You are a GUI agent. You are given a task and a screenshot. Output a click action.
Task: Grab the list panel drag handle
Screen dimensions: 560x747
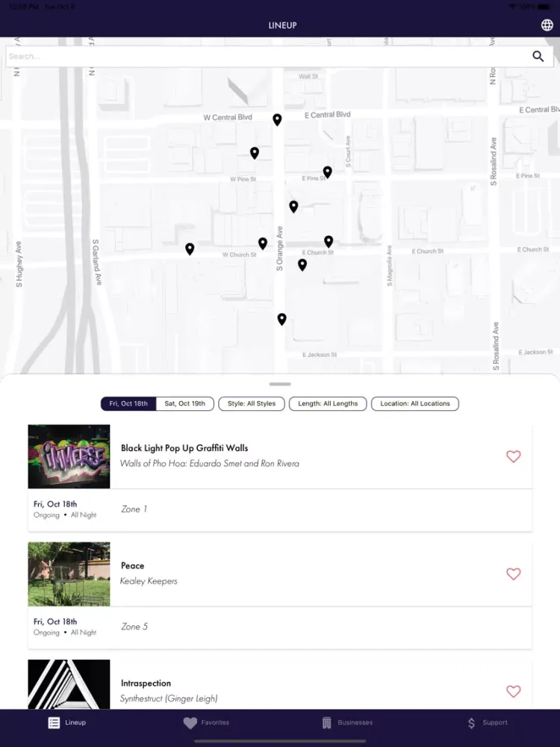pyautogui.click(x=280, y=384)
